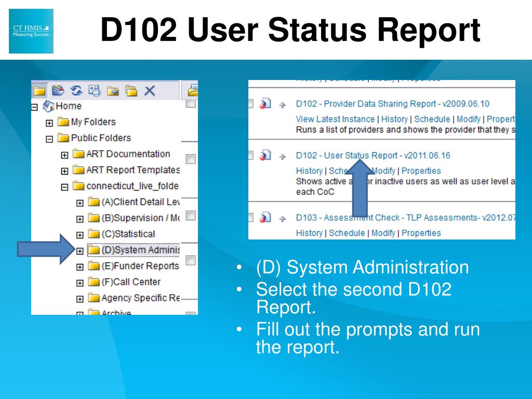532x399 pixels.
Task: Select the connecticut_live_folder tree item
Action: [132, 186]
